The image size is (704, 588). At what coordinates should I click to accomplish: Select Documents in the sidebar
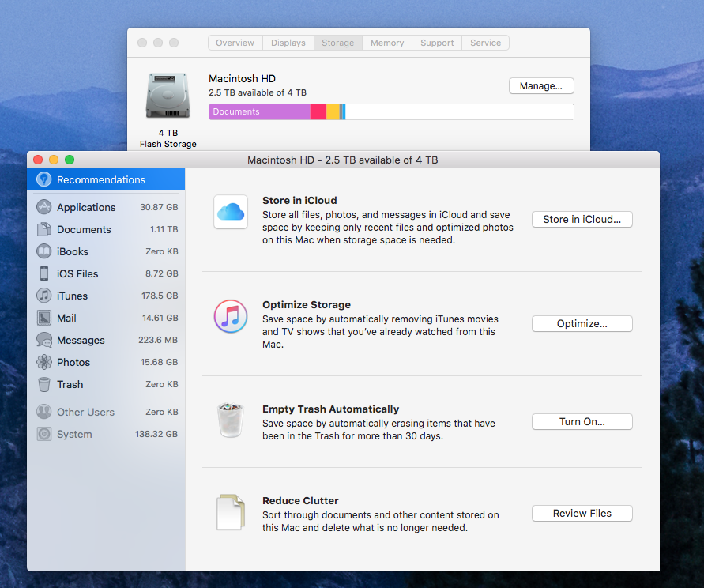pos(107,229)
